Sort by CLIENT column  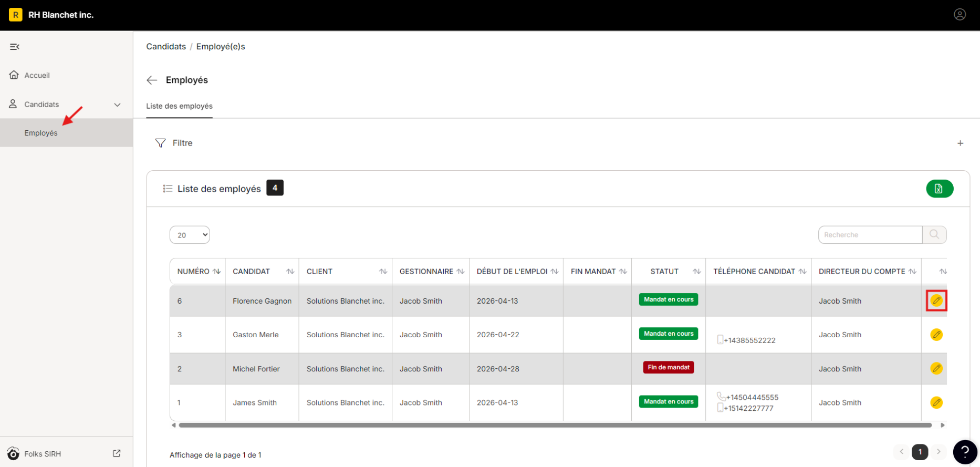[x=383, y=272]
